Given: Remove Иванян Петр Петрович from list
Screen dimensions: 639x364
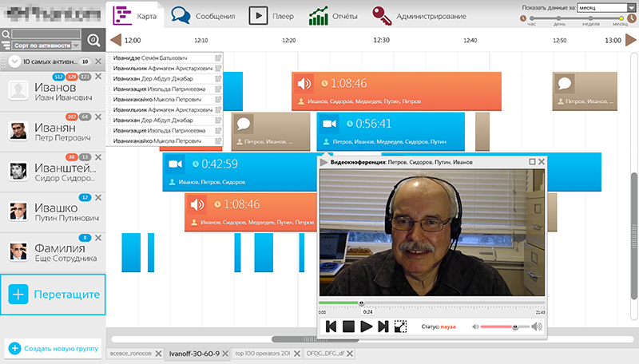Looking at the screenshot, I should pyautogui.click(x=98, y=117).
